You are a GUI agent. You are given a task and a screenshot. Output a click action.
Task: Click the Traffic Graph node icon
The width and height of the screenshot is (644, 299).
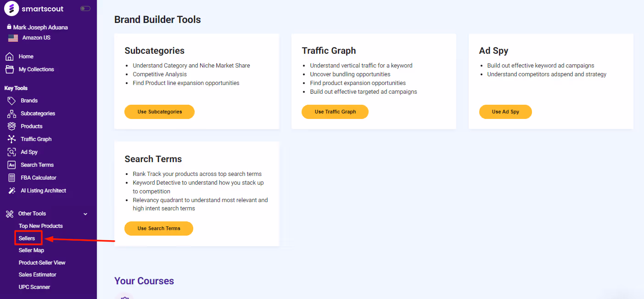coord(12,139)
